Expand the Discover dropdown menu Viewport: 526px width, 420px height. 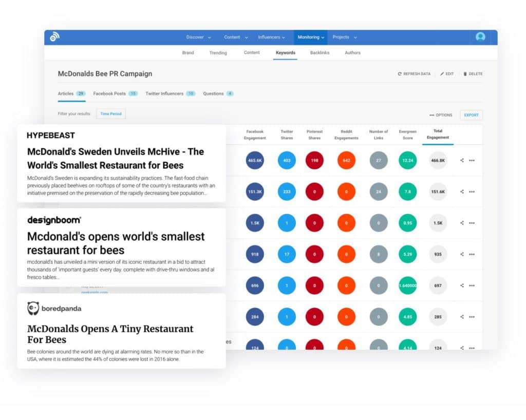(199, 37)
